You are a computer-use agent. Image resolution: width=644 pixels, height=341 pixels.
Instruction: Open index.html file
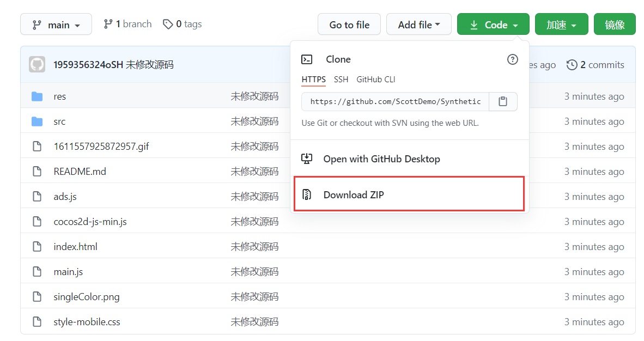click(x=75, y=247)
